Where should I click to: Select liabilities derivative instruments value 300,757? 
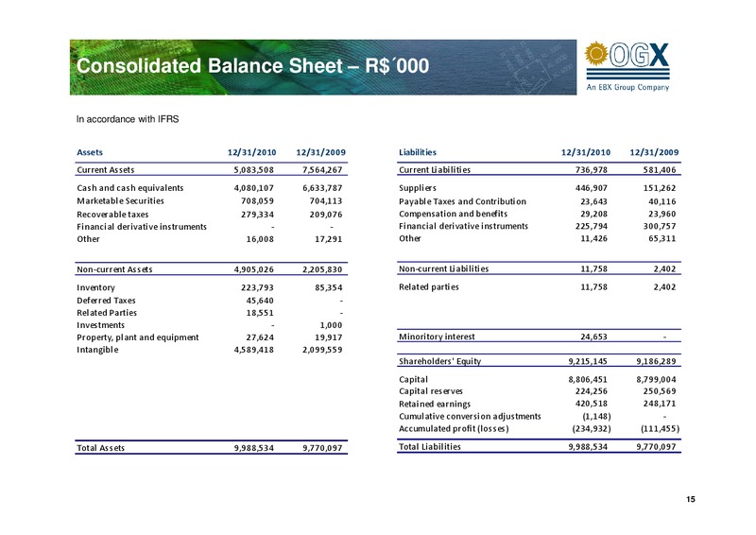660,226
